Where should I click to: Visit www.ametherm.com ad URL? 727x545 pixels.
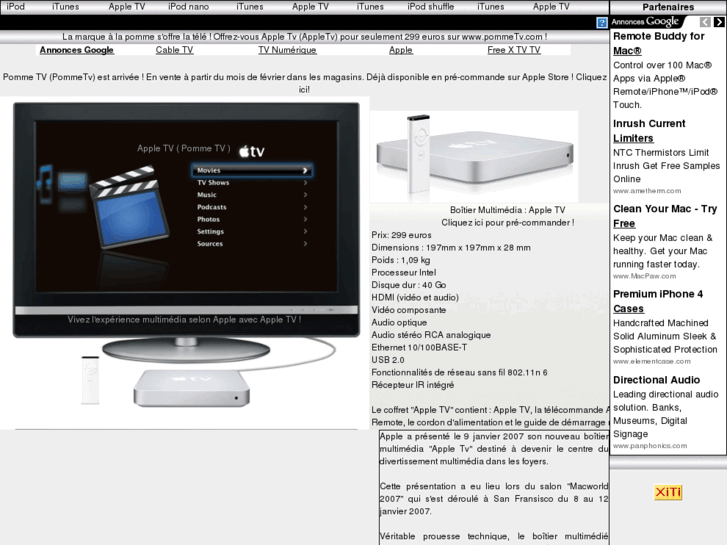click(647, 191)
